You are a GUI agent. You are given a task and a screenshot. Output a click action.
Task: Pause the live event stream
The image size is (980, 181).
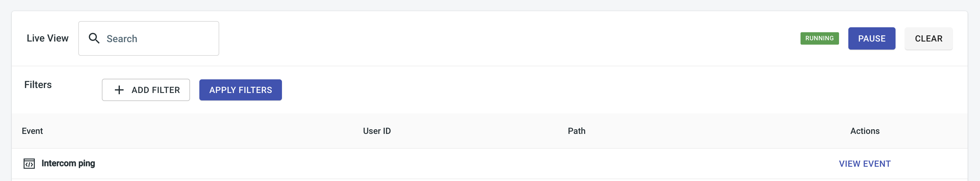click(872, 38)
